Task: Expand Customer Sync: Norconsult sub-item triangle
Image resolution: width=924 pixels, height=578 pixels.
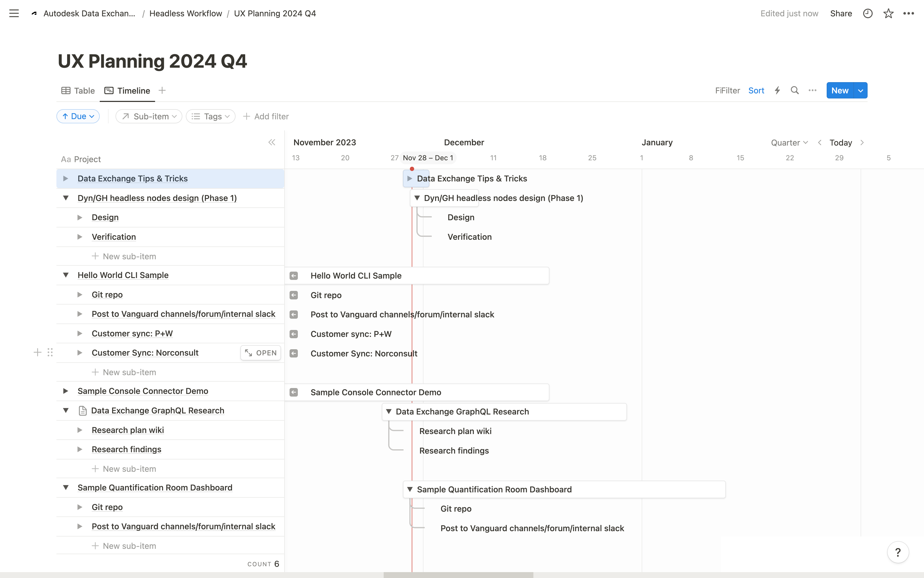Action: tap(80, 353)
